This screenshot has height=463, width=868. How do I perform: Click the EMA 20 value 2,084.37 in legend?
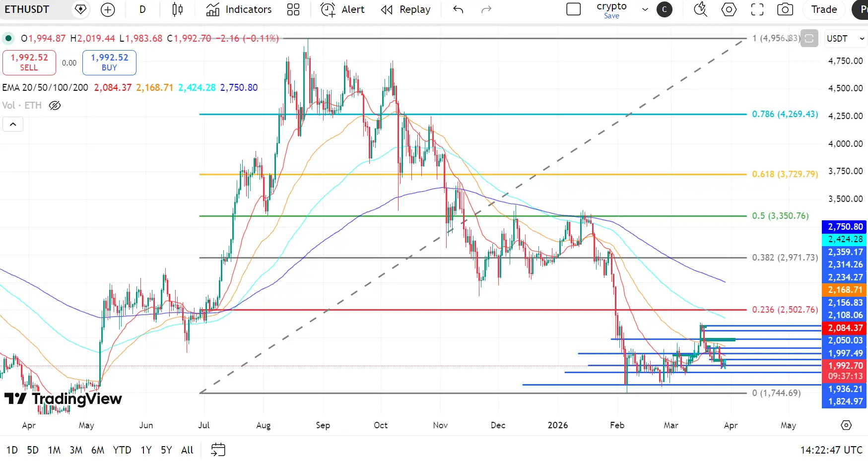click(x=113, y=87)
